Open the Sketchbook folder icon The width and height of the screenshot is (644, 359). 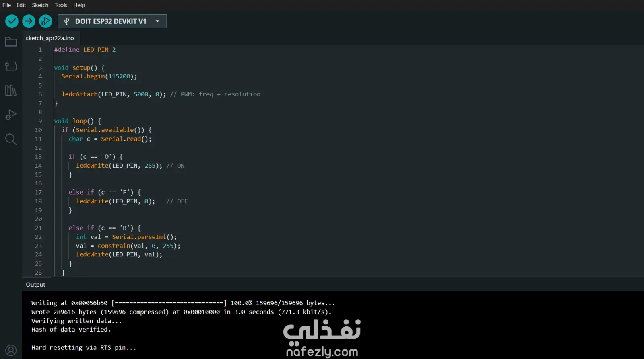click(11, 42)
